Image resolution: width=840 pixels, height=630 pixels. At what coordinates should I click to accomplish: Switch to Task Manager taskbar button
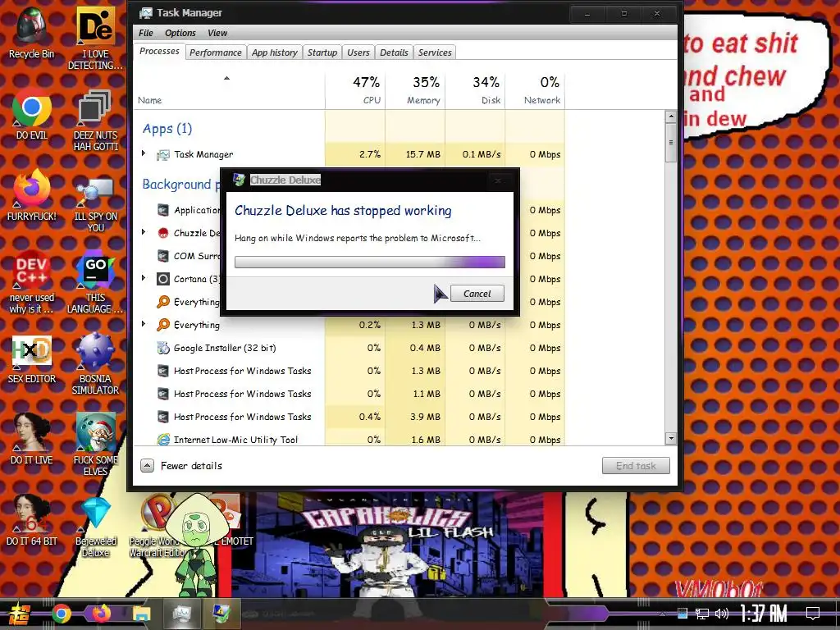181,614
